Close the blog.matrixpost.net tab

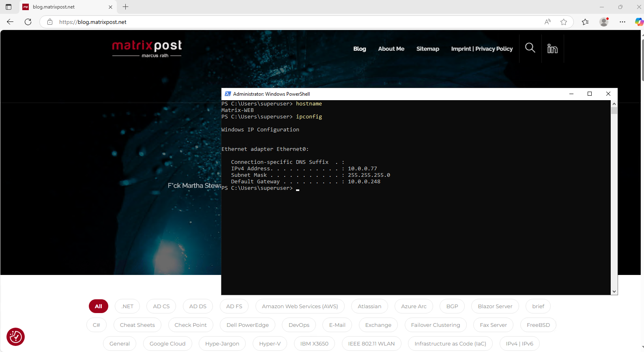tap(110, 7)
